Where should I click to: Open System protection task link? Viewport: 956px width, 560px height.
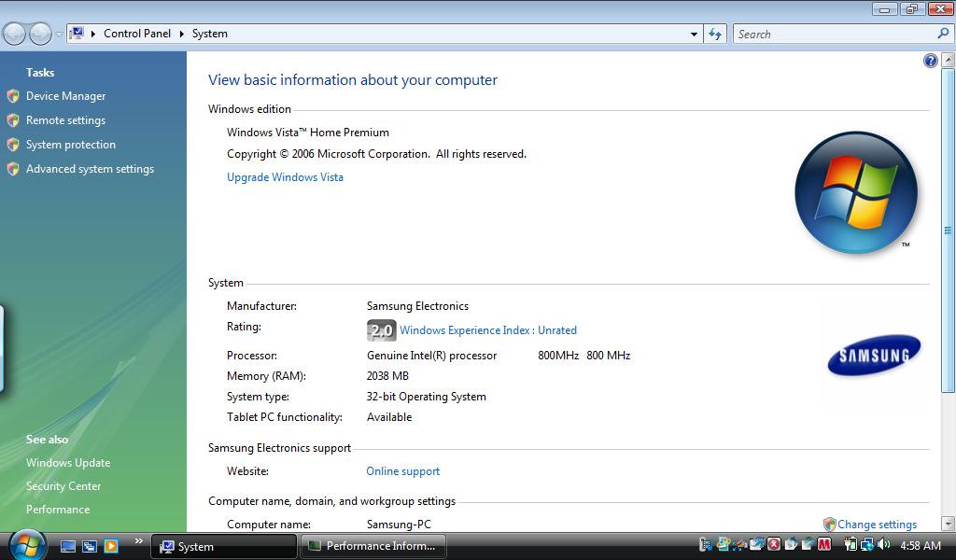pos(71,145)
